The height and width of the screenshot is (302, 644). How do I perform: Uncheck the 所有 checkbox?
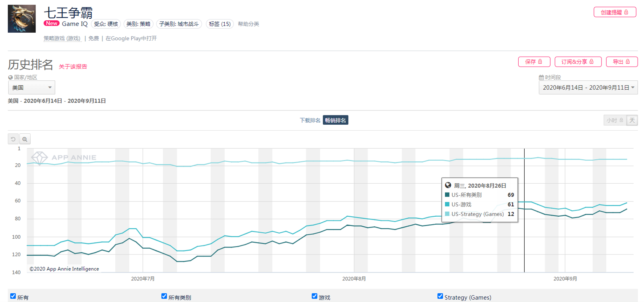tap(13, 296)
